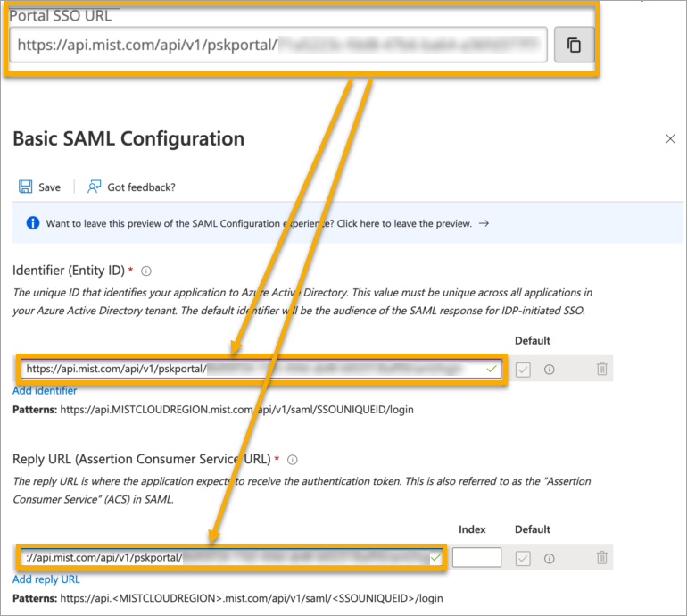Click info icon beside reply URL Default checkbox
Screen dimensions: 687x616
click(549, 558)
